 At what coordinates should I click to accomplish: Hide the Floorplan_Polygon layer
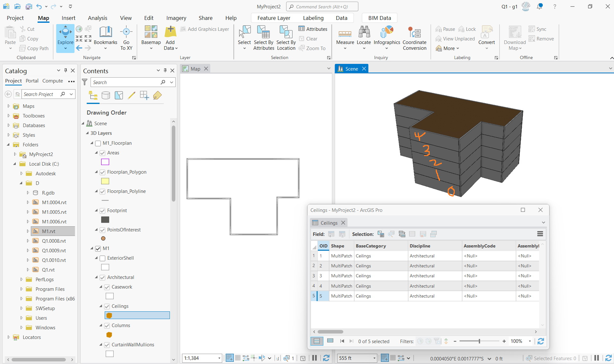point(102,172)
